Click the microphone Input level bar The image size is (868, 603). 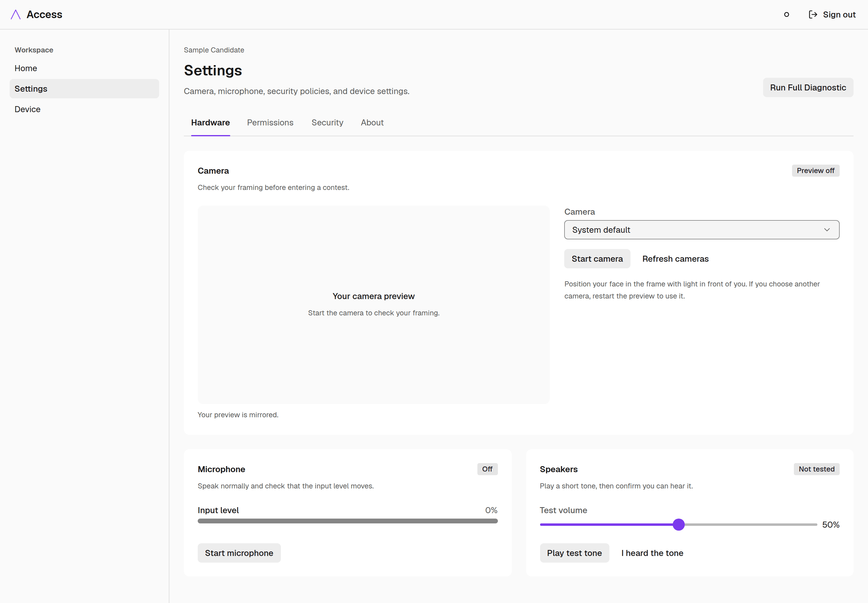click(x=348, y=521)
